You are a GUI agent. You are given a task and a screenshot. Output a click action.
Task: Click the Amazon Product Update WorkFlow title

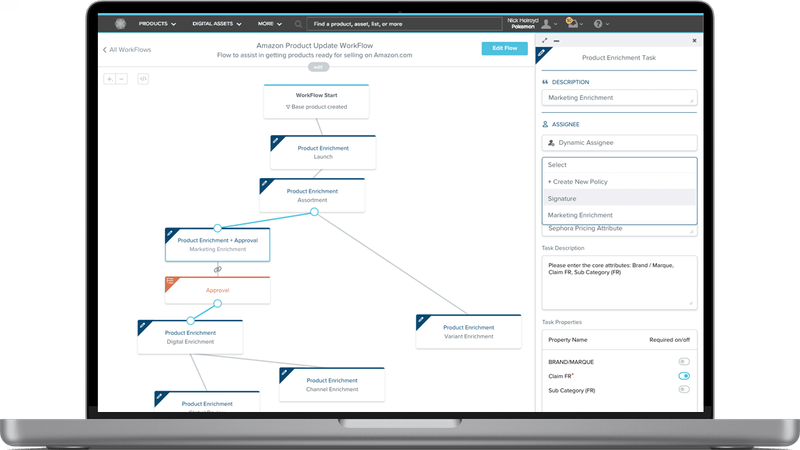[x=314, y=45]
